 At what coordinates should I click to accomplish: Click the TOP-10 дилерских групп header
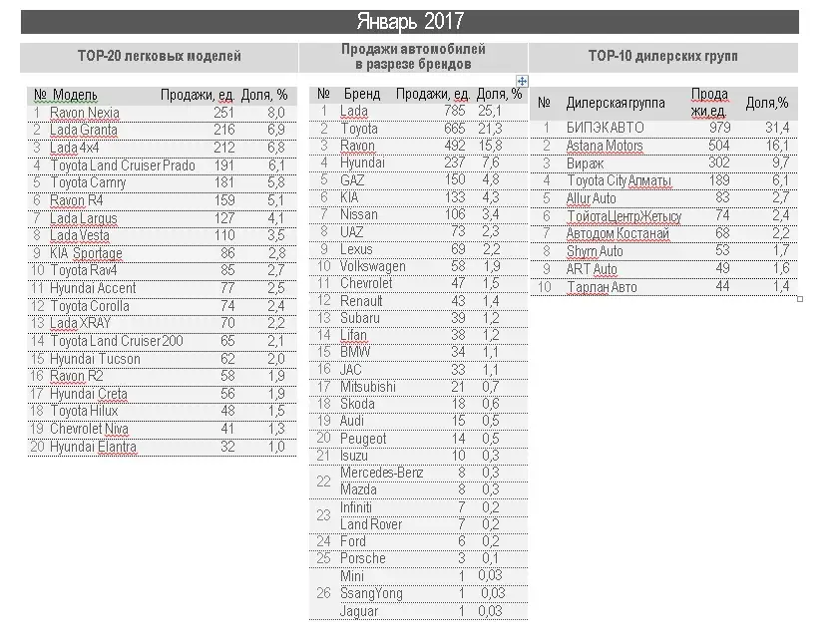(662, 57)
